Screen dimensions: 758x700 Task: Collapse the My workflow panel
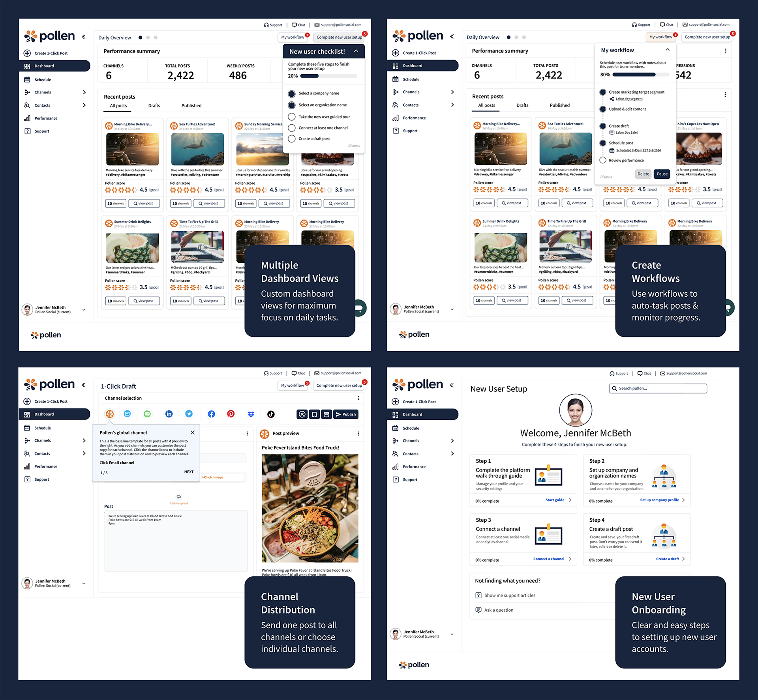click(668, 50)
